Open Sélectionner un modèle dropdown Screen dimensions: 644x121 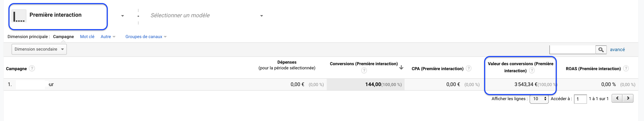[207, 15]
